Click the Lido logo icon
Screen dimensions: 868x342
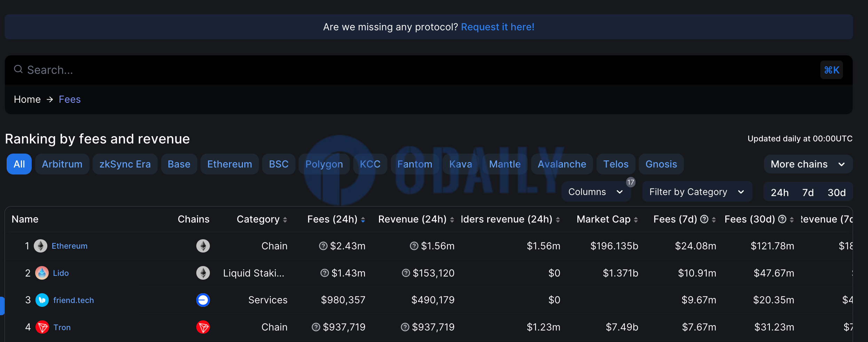pos(42,273)
